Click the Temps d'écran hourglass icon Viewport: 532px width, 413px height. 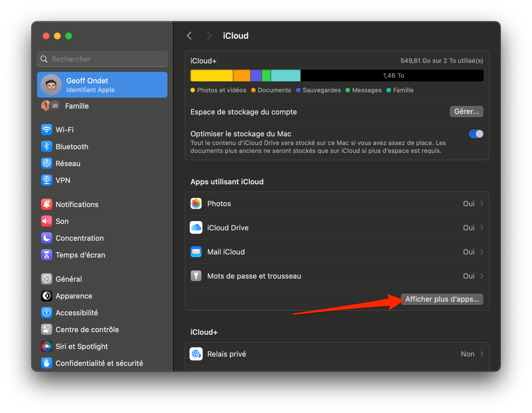tap(47, 255)
